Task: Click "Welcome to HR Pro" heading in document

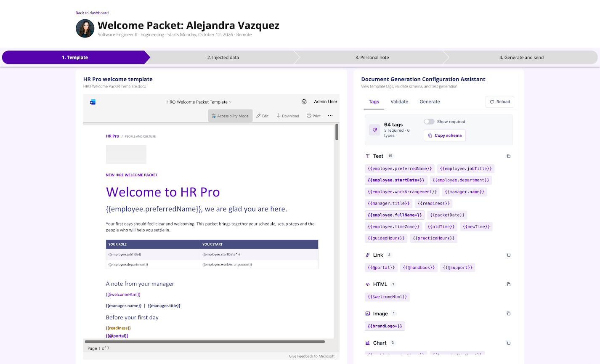Action: [163, 192]
